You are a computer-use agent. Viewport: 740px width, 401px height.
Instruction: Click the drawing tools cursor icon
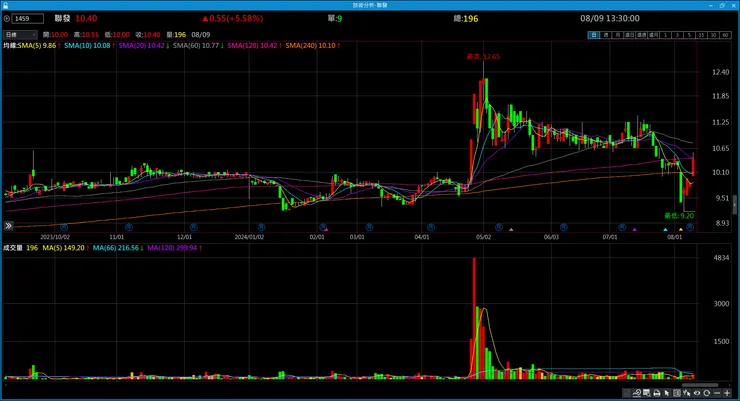[x=687, y=393]
